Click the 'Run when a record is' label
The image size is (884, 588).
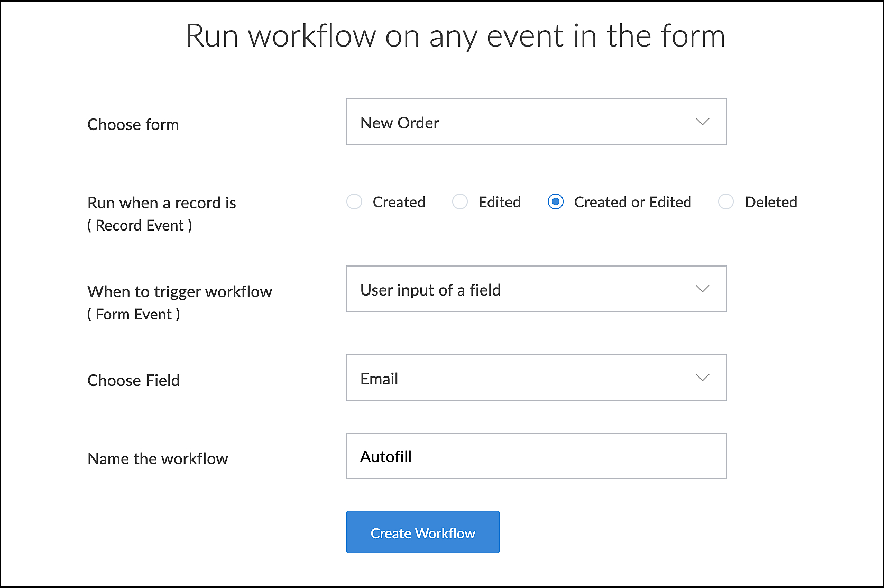(x=162, y=203)
